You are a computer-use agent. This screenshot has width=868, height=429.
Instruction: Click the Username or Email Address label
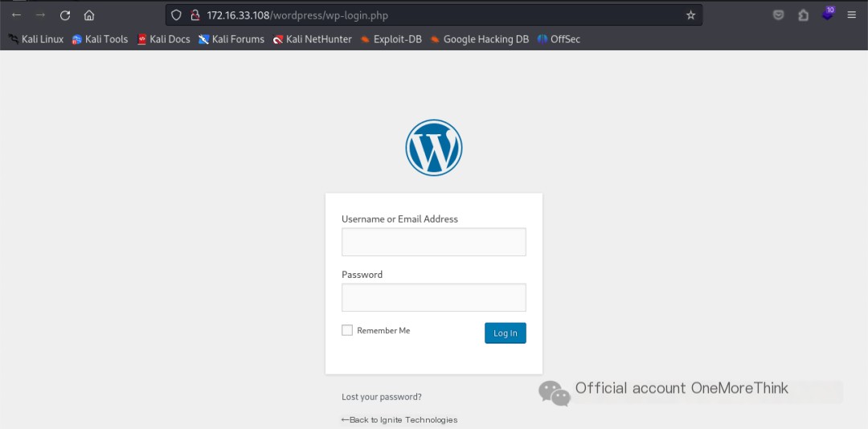click(399, 219)
